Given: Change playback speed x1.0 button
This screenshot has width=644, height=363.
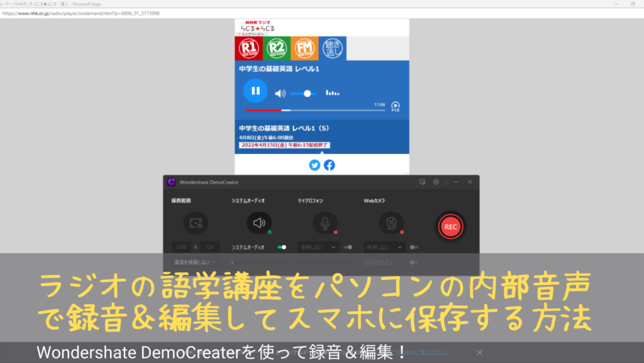Looking at the screenshot, I should point(395,107).
